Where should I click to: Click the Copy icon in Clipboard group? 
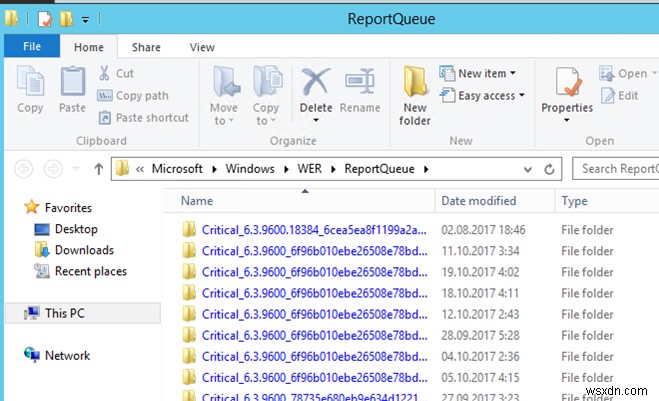pos(30,81)
